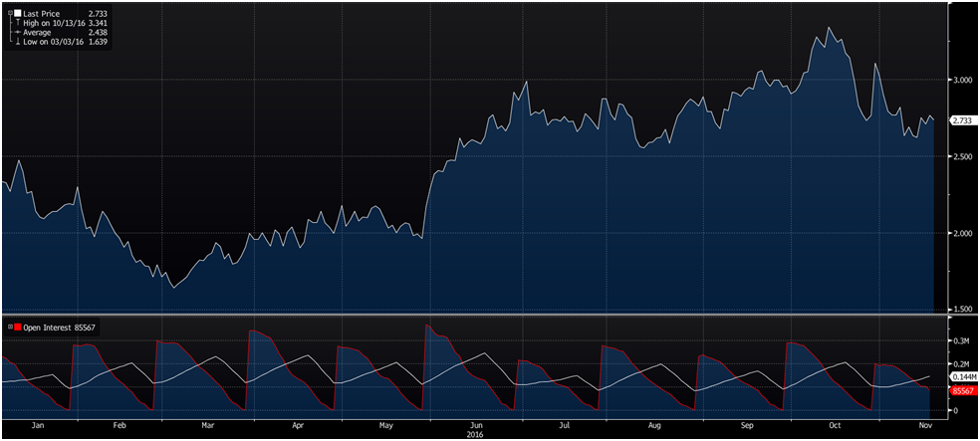
Task: Click the Jun label on time axis
Action: tap(476, 425)
